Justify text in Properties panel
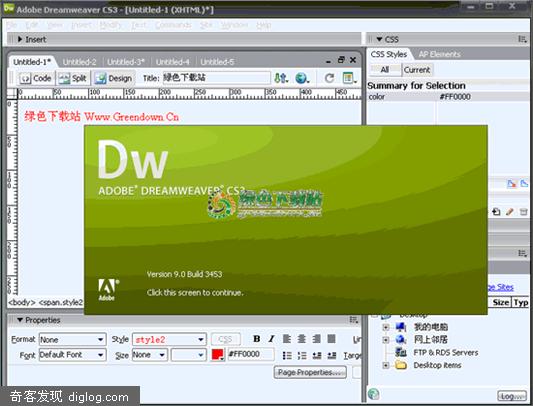 pyautogui.click(x=331, y=339)
